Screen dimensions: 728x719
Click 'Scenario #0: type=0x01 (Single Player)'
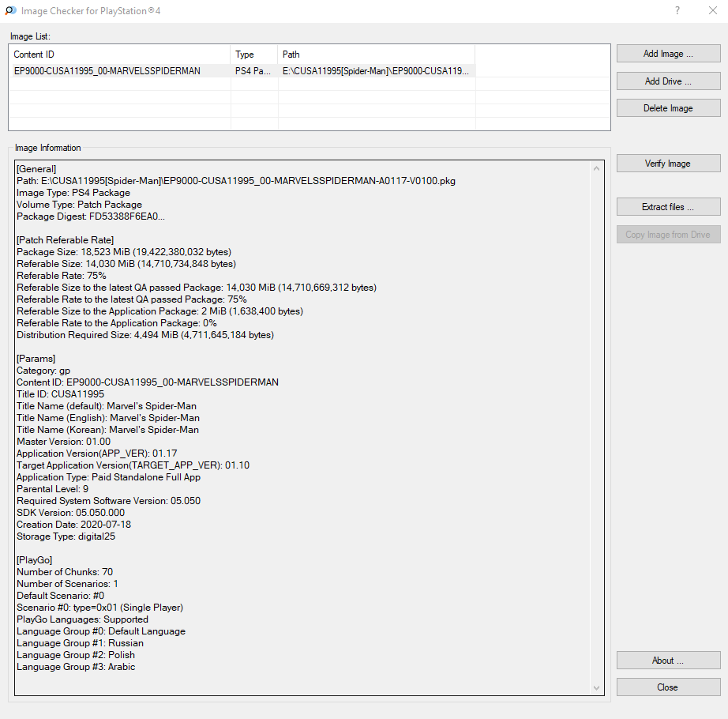99,608
